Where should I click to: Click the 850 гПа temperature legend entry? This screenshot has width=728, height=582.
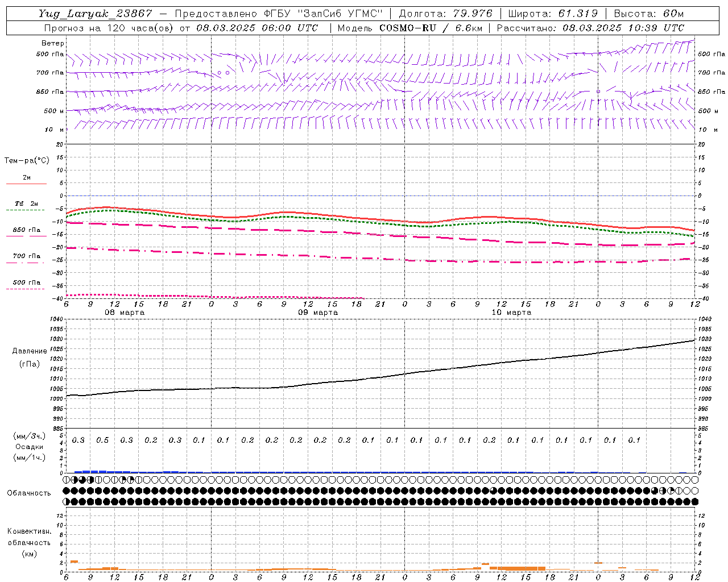point(27,230)
